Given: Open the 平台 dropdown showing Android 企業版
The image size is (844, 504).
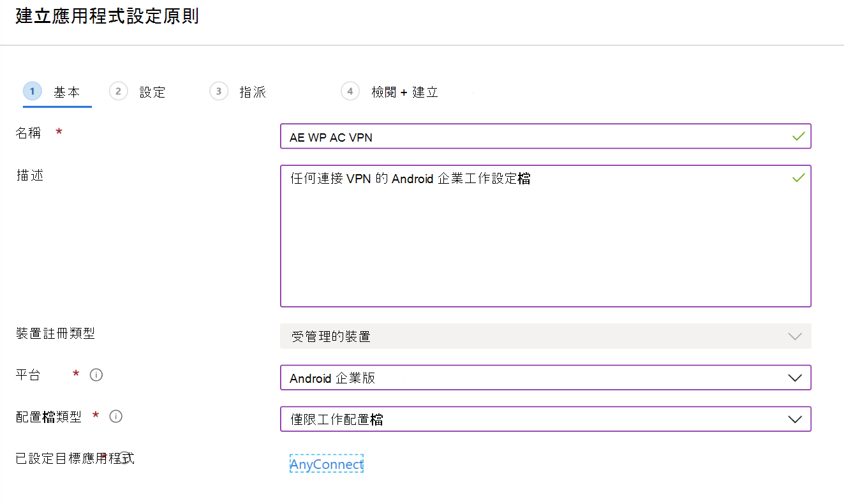Looking at the screenshot, I should coord(545,378).
